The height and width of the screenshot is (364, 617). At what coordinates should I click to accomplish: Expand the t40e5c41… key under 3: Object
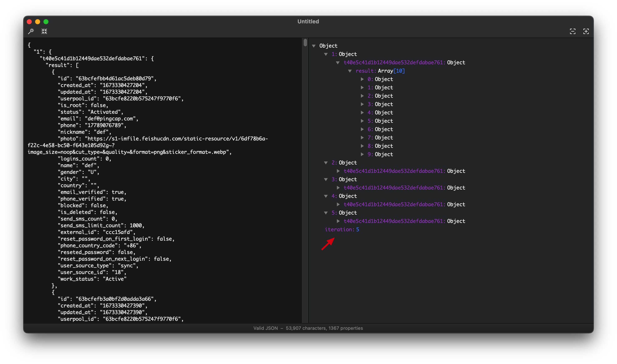[x=338, y=188]
